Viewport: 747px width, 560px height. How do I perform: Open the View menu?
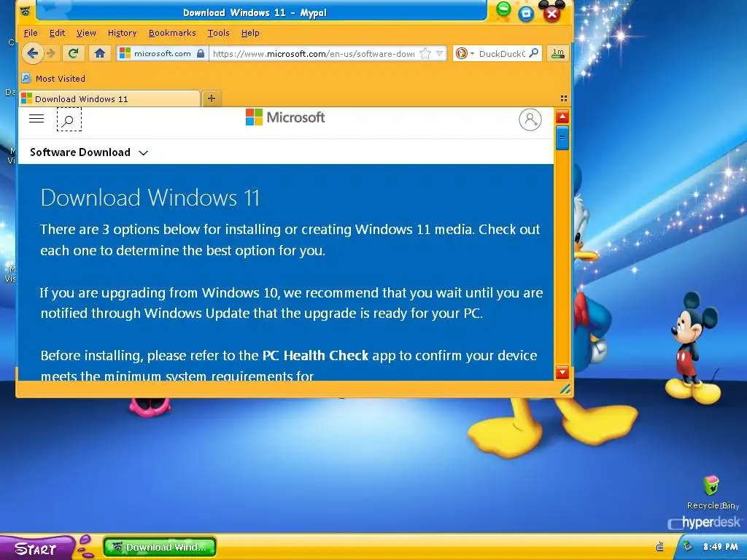pos(86,33)
